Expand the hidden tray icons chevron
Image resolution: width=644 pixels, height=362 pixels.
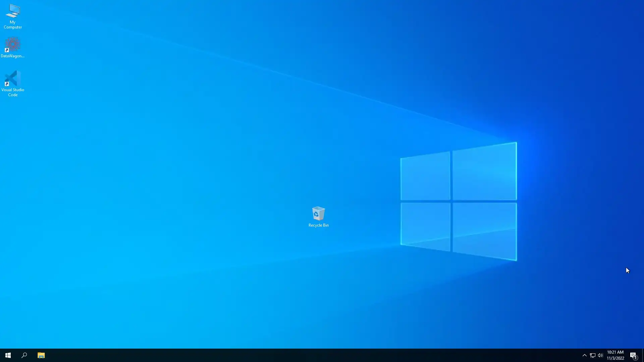pyautogui.click(x=584, y=355)
